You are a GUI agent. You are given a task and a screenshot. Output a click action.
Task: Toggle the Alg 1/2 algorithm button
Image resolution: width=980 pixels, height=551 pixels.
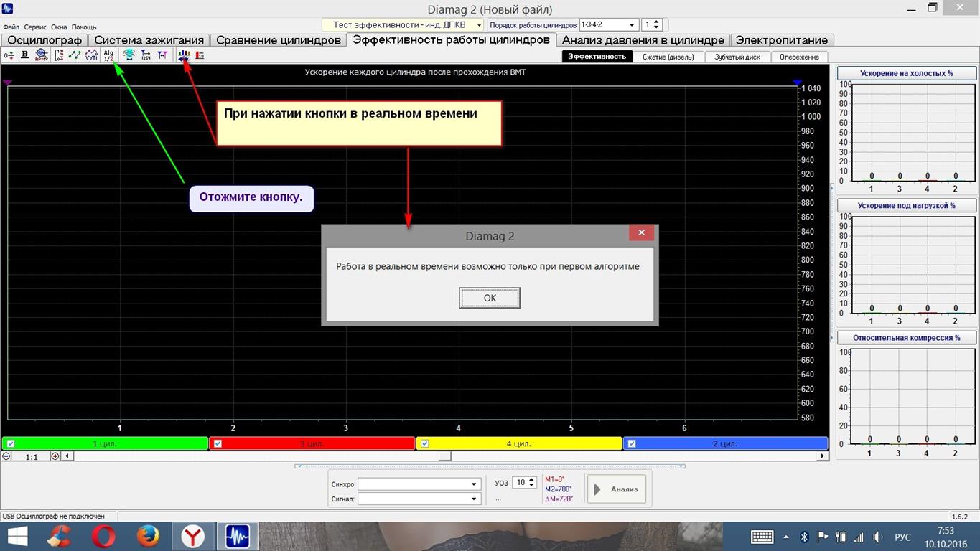108,55
